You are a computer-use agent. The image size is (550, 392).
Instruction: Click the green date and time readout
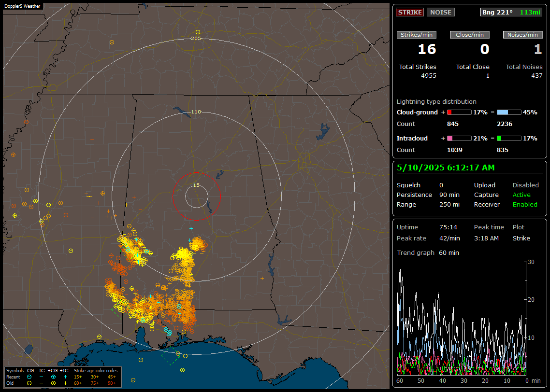coord(446,168)
